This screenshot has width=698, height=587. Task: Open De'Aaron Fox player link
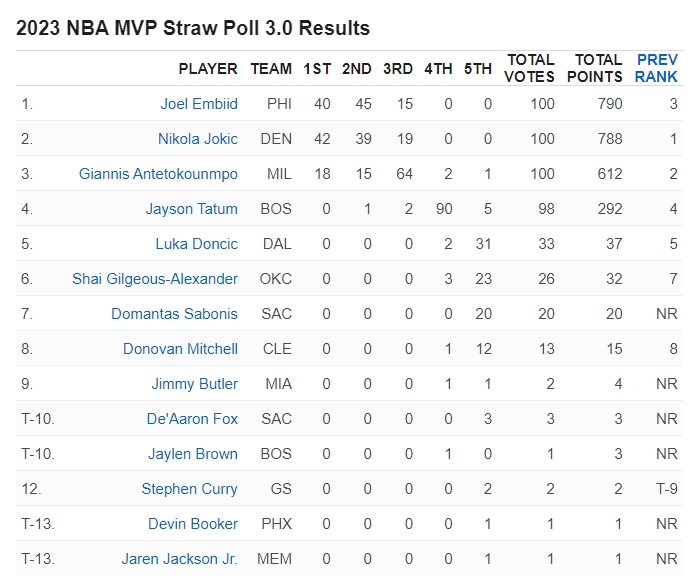pyautogui.click(x=192, y=419)
